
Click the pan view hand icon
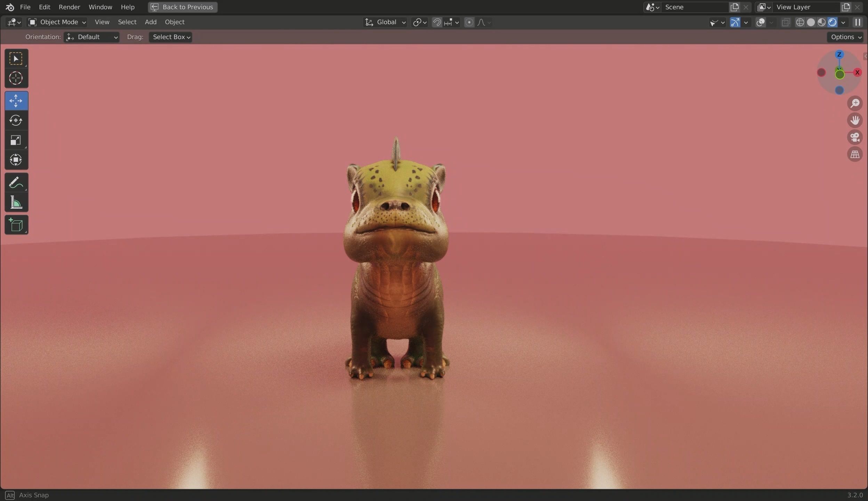[855, 120]
